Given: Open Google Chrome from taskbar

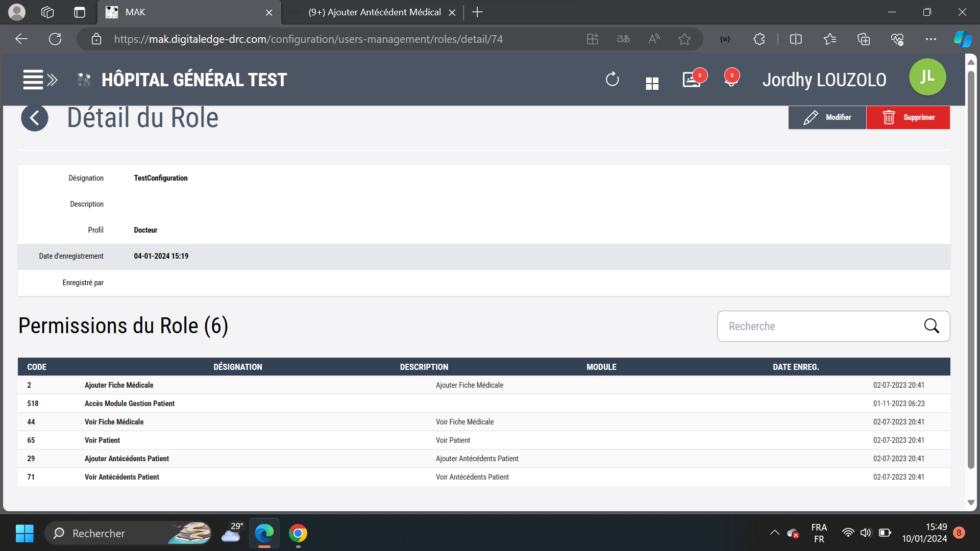Looking at the screenshot, I should coord(298,534).
